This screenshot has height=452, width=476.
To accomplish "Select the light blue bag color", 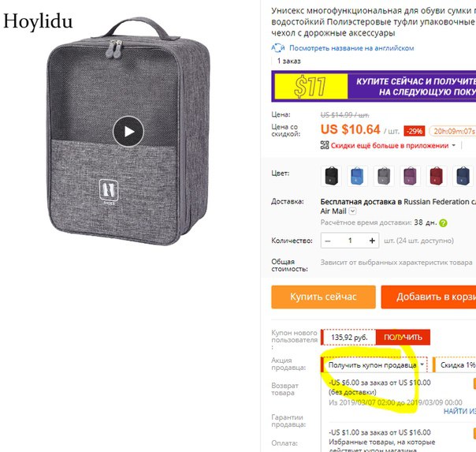I will click(357, 176).
